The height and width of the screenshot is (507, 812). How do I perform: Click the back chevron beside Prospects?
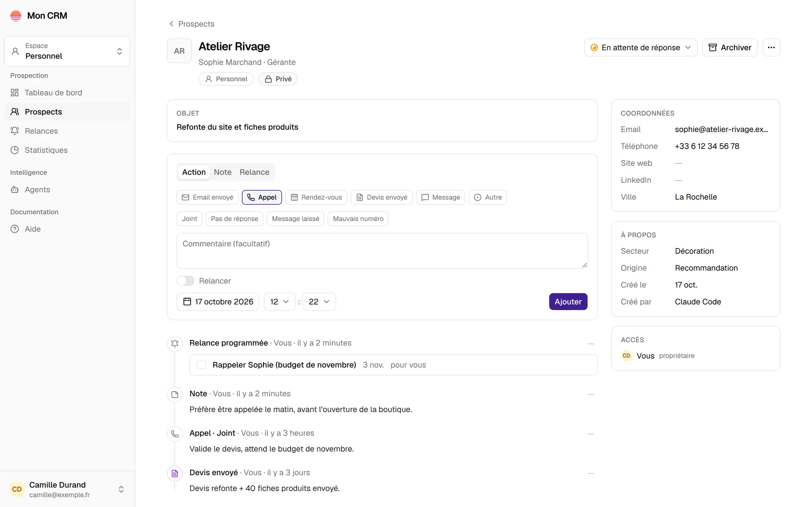pos(171,24)
